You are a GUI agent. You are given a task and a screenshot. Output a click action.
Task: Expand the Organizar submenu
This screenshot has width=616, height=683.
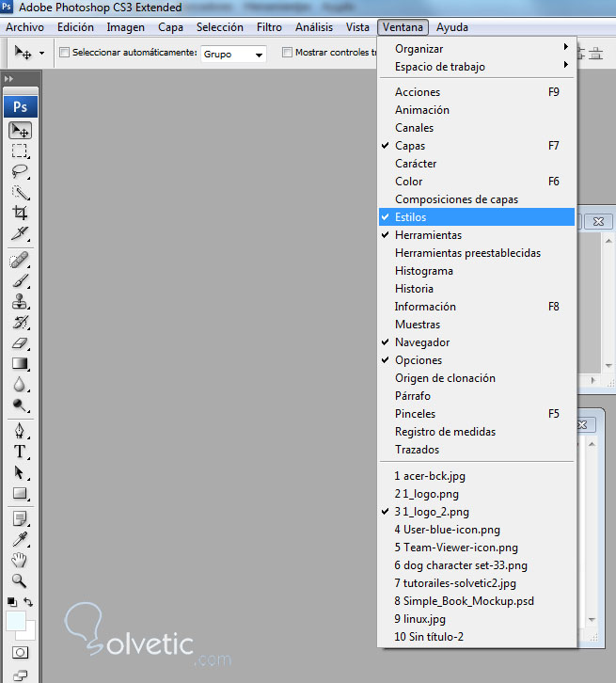click(x=477, y=48)
